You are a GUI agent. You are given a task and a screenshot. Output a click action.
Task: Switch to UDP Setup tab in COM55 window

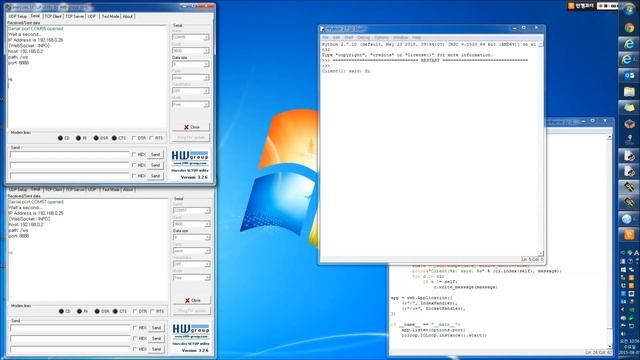(18, 16)
